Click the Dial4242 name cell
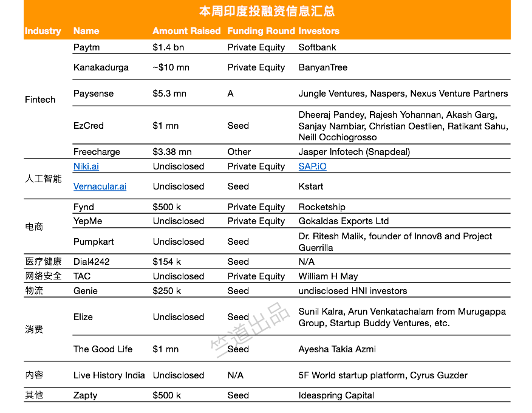The image size is (532, 413). pos(92,262)
